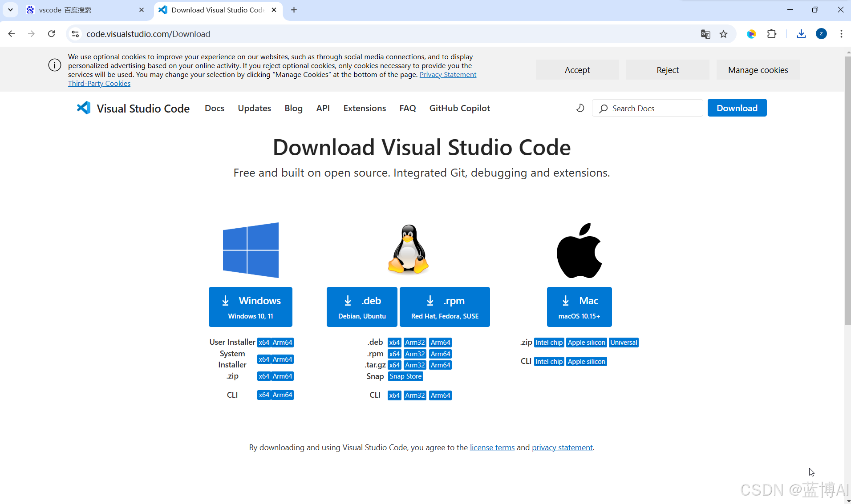The image size is (851, 504).
Task: Download the Windows 10, 11 installer
Action: tap(251, 307)
